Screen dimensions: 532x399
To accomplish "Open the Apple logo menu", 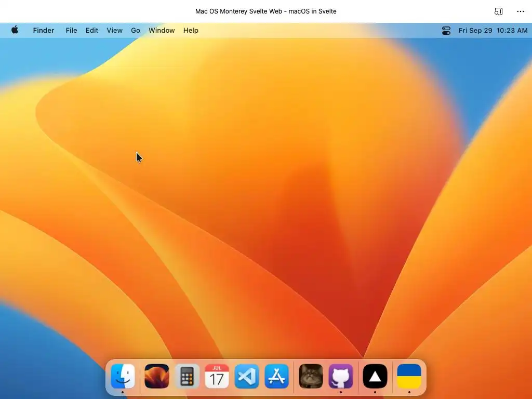I will coord(15,30).
